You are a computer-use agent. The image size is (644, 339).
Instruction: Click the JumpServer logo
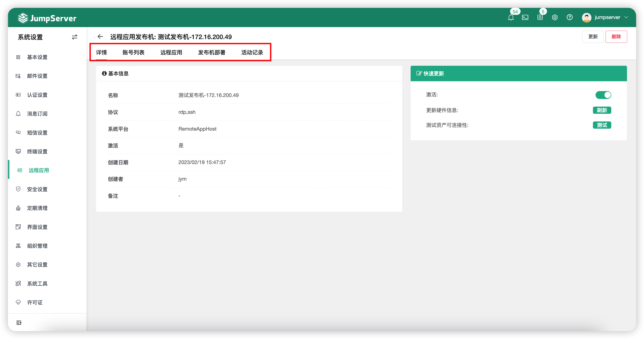click(47, 17)
